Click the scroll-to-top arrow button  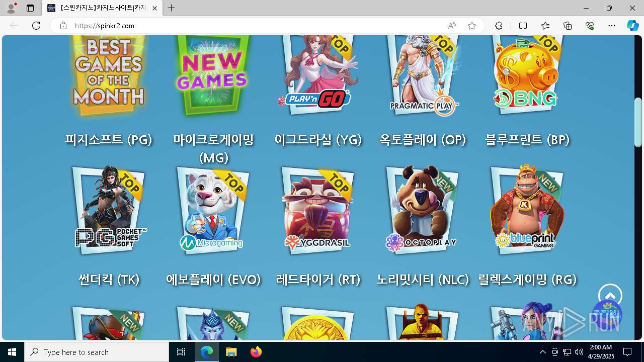click(610, 296)
